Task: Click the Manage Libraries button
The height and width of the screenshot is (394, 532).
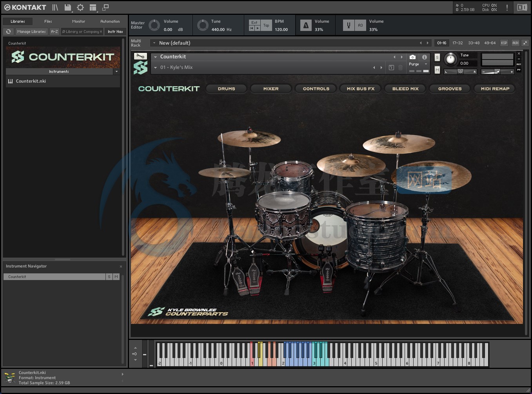Action: [x=32, y=31]
